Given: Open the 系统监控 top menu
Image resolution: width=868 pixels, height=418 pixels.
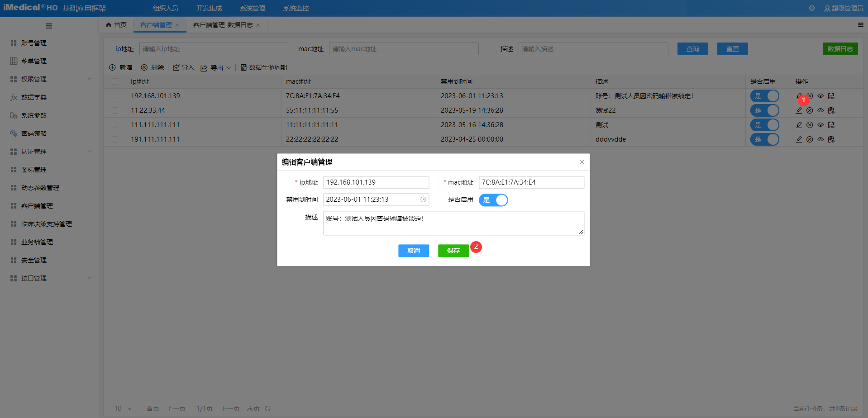Looking at the screenshot, I should pyautogui.click(x=296, y=8).
